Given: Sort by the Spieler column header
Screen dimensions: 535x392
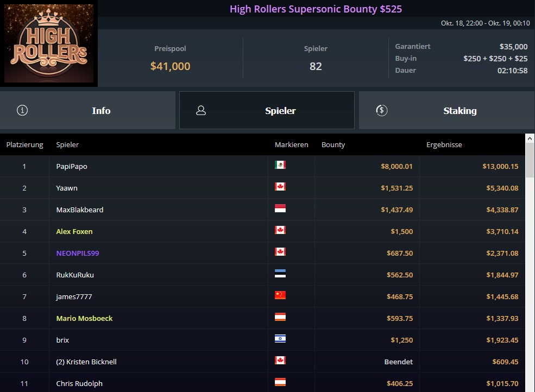Looking at the screenshot, I should pyautogui.click(x=67, y=144).
